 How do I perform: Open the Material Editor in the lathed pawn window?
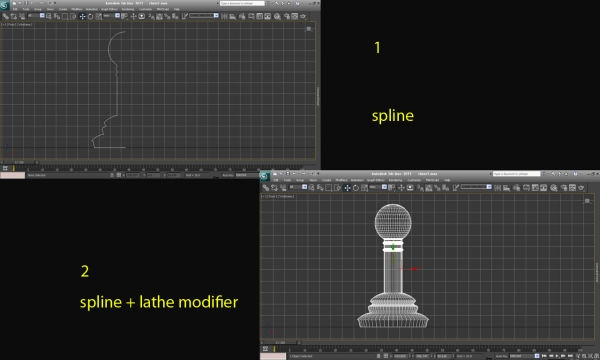point(554,188)
